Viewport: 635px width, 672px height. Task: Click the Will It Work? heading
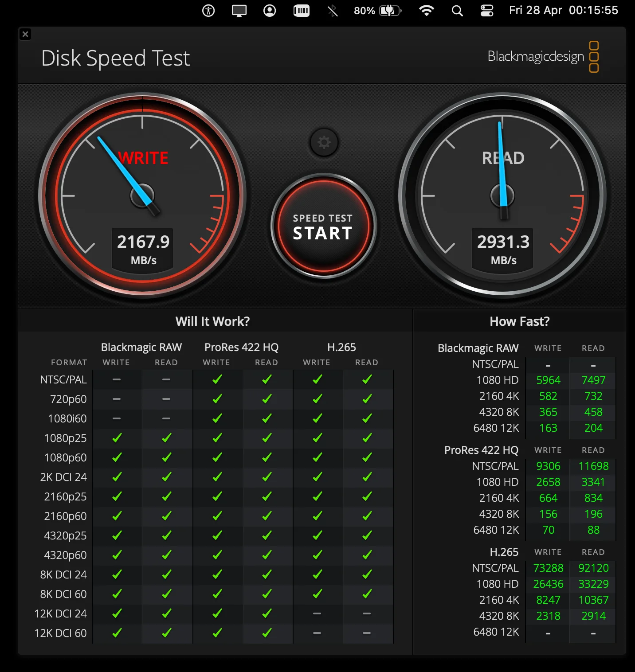point(212,321)
